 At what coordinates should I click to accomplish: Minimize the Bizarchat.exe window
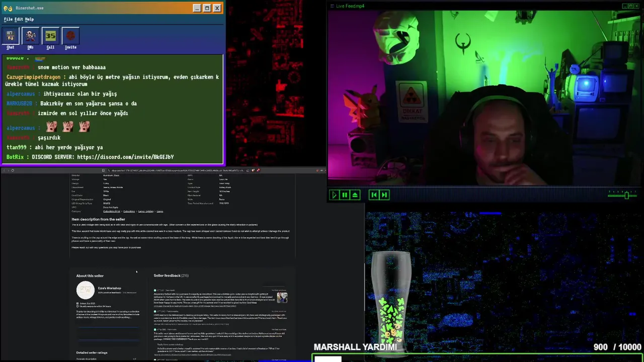tap(197, 8)
